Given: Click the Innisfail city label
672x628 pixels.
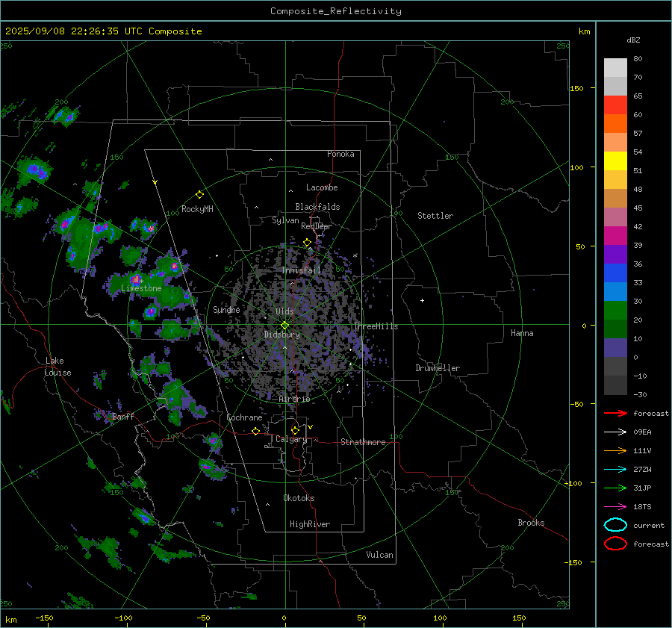Looking at the screenshot, I should 301,270.
